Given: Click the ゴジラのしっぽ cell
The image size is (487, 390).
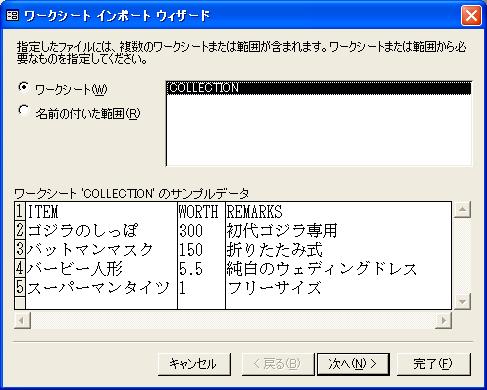Looking at the screenshot, I should pos(102,230).
